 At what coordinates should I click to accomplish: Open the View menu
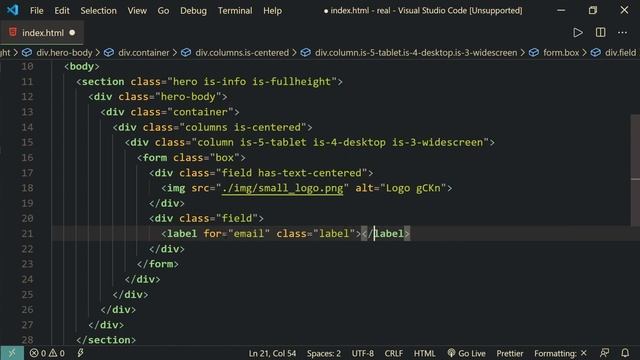[x=137, y=11]
